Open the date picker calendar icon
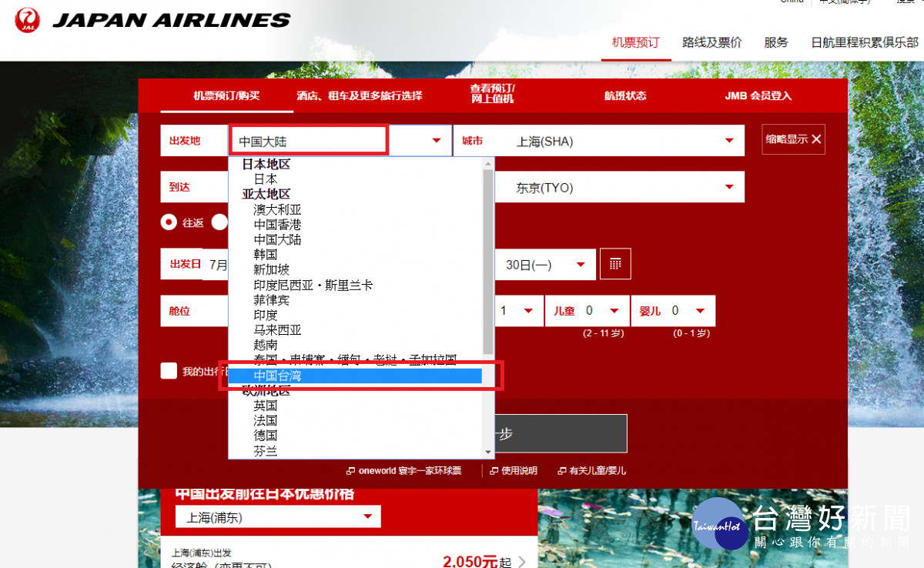Image resolution: width=924 pixels, height=568 pixels. coord(615,264)
